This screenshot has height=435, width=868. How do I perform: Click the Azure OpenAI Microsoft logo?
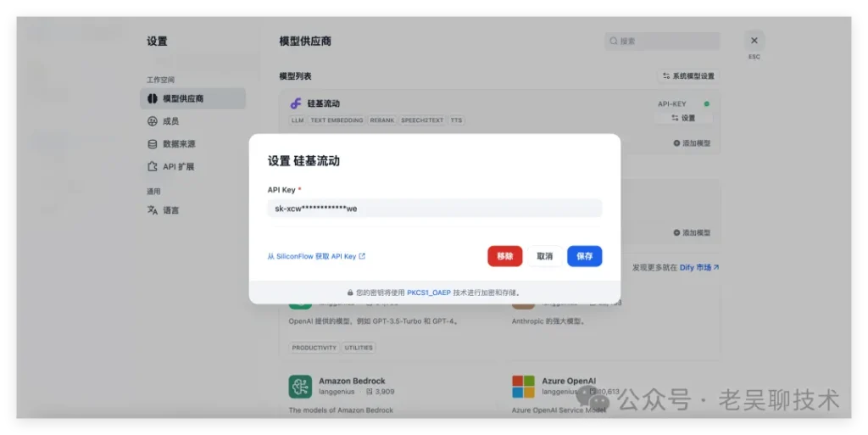tap(523, 387)
